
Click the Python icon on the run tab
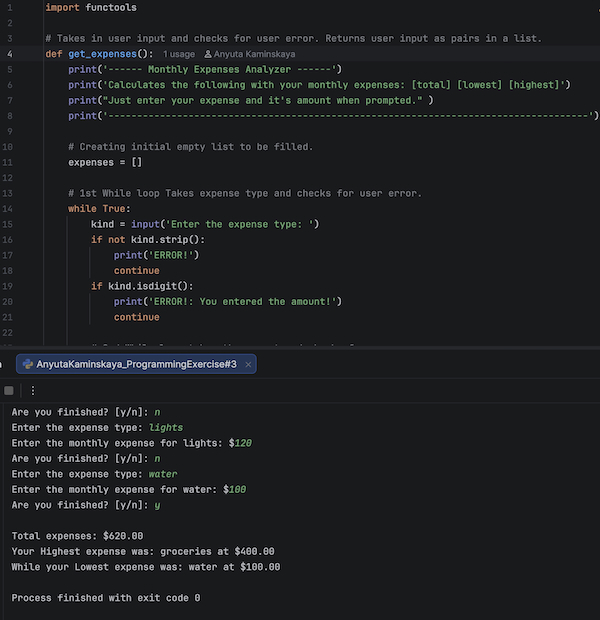[28, 364]
